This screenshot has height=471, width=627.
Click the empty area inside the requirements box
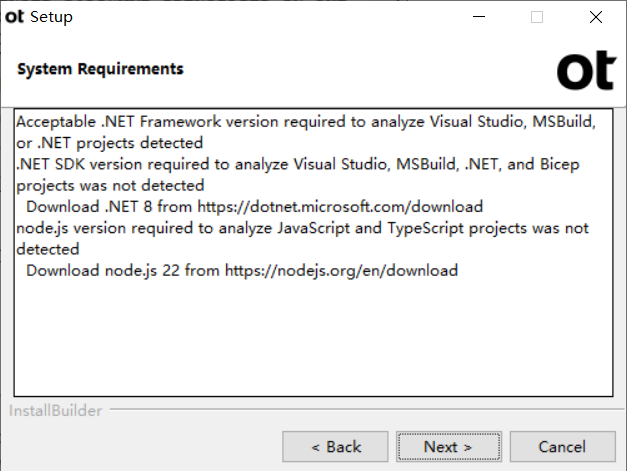[x=314, y=338]
